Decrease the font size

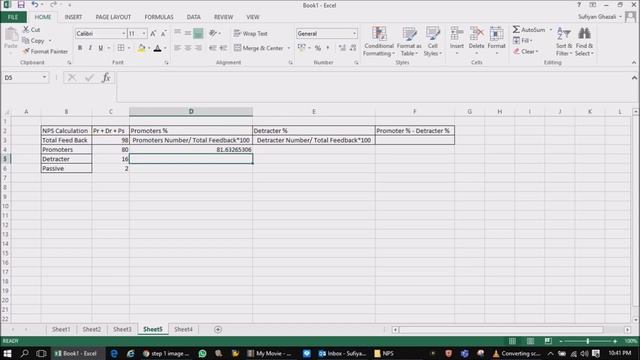click(x=163, y=33)
